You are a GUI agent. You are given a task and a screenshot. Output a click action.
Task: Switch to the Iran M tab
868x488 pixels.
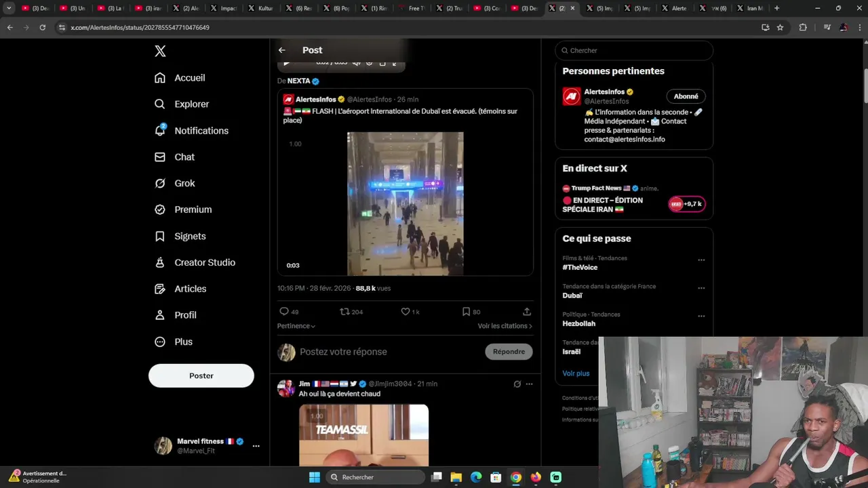[x=749, y=8]
